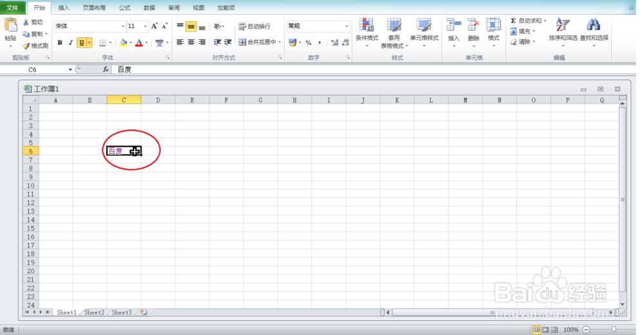Viewport: 644px width, 335px height.
Task: Toggle bold formatting
Action: tap(60, 43)
